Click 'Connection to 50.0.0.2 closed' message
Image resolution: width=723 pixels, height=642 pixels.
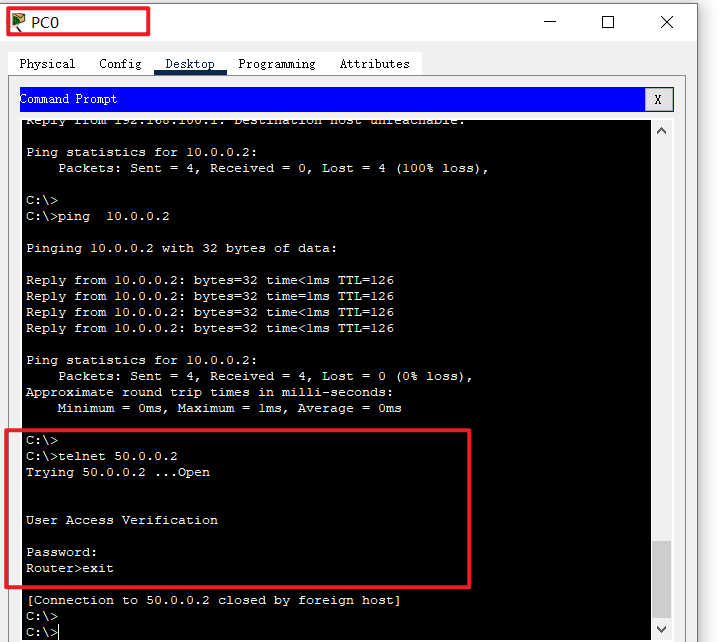tap(213, 600)
